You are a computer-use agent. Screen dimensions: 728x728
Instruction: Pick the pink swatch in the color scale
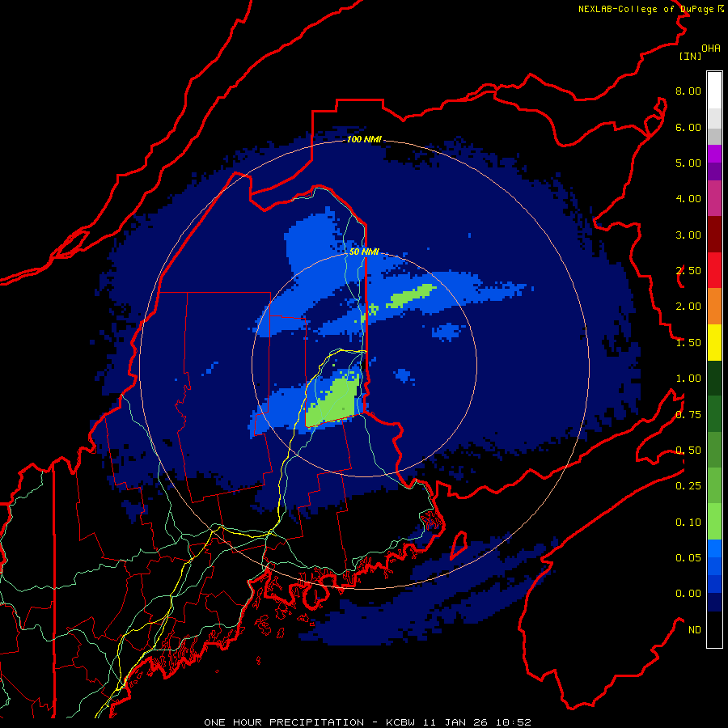pyautogui.click(x=714, y=199)
